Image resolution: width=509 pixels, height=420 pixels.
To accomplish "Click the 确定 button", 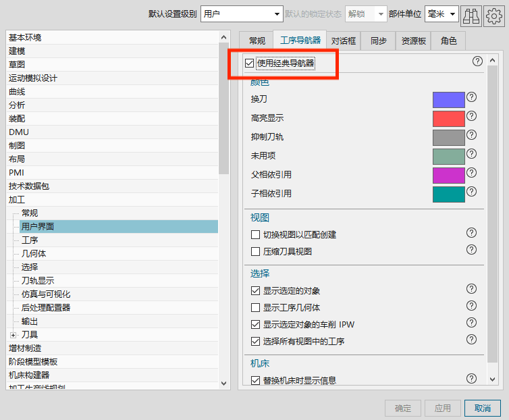I will tap(403, 408).
